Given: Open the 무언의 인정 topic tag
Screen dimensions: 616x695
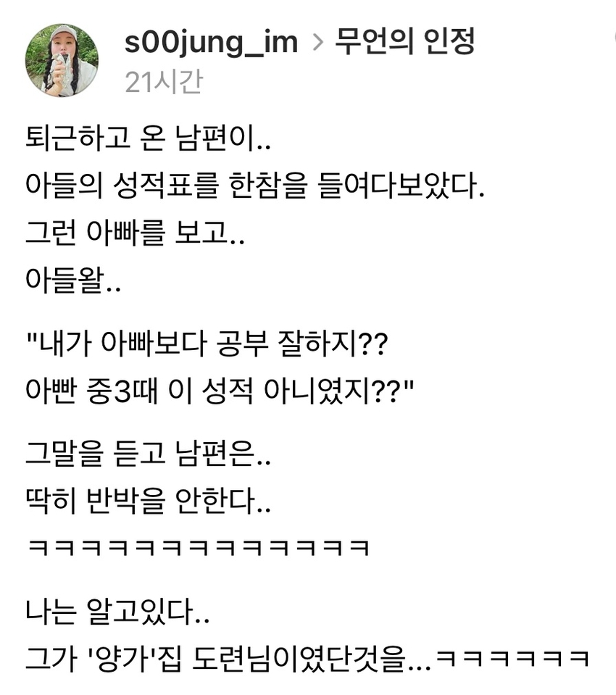Looking at the screenshot, I should 404,41.
